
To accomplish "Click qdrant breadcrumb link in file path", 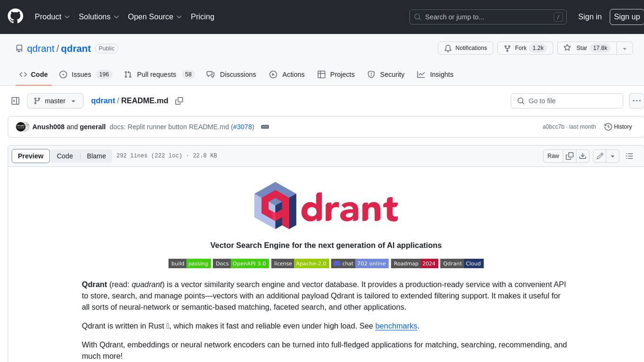I will 103,100.
